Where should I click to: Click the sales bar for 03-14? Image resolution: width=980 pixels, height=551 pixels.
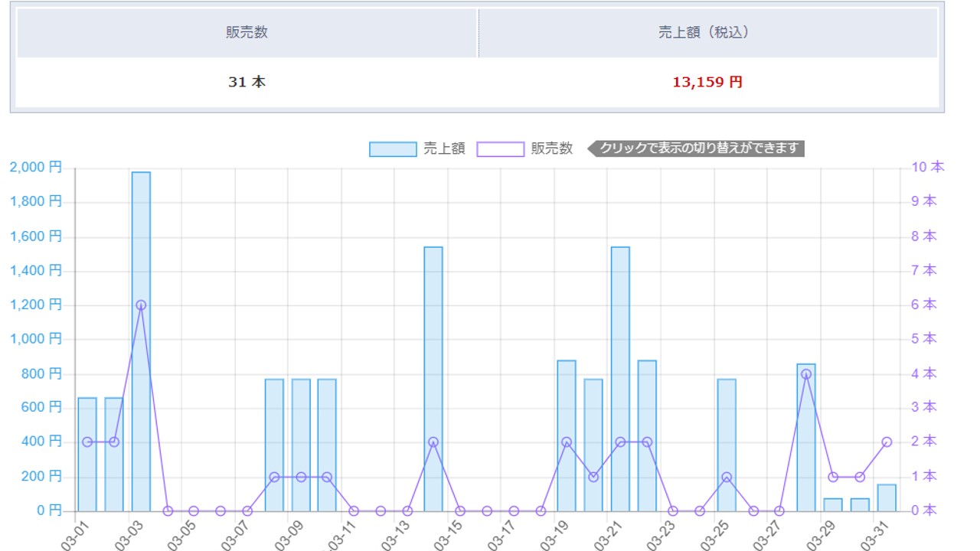[433, 379]
